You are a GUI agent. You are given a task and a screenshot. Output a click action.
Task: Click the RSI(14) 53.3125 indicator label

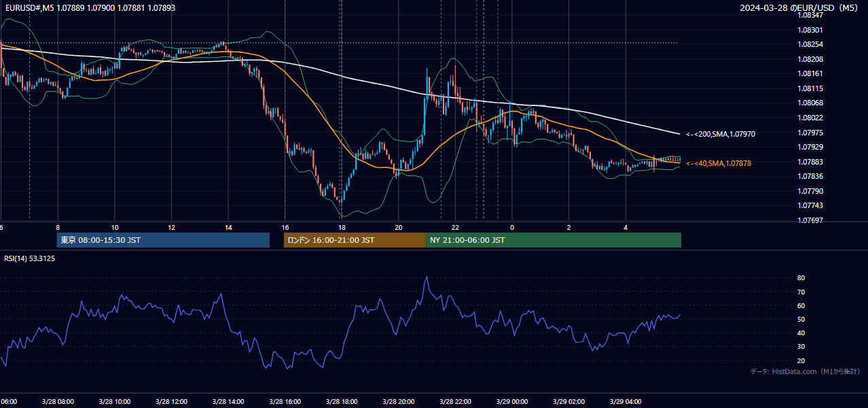30,258
